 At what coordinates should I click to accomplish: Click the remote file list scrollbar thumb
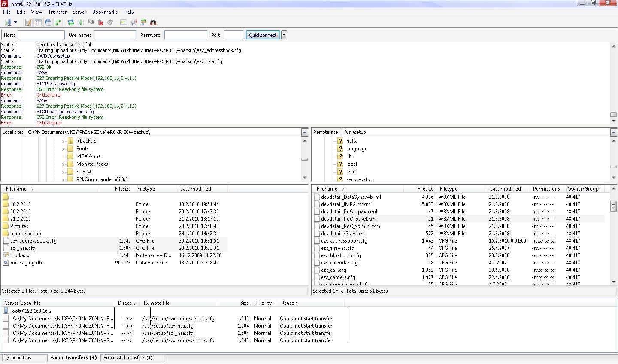[613, 206]
